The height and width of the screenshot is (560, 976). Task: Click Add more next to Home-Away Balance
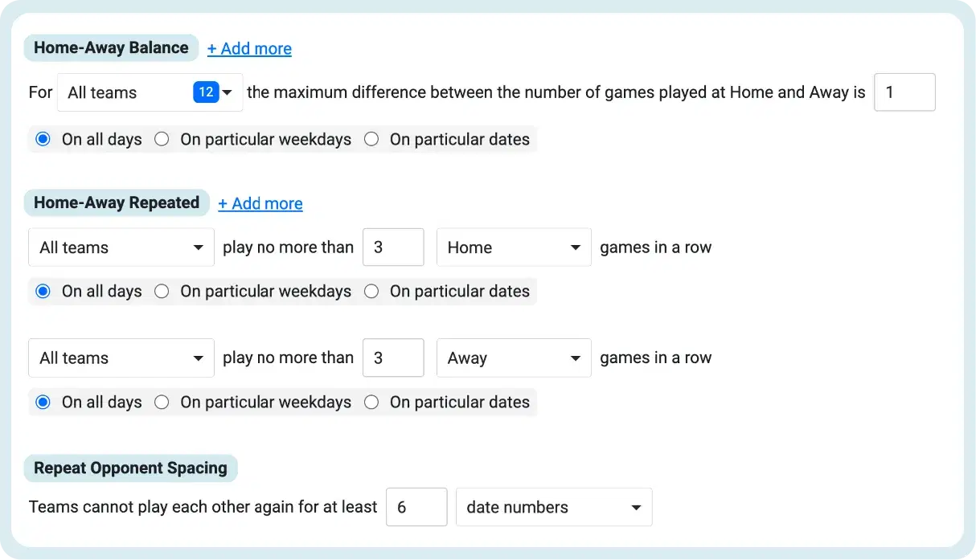pos(249,49)
